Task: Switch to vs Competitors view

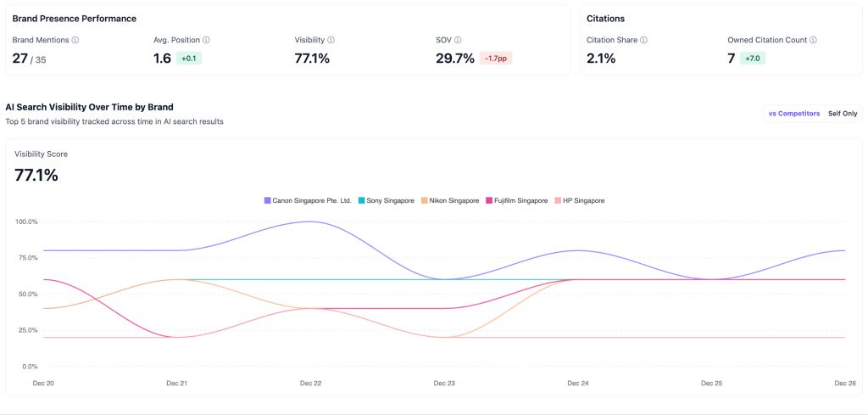Action: tap(794, 114)
